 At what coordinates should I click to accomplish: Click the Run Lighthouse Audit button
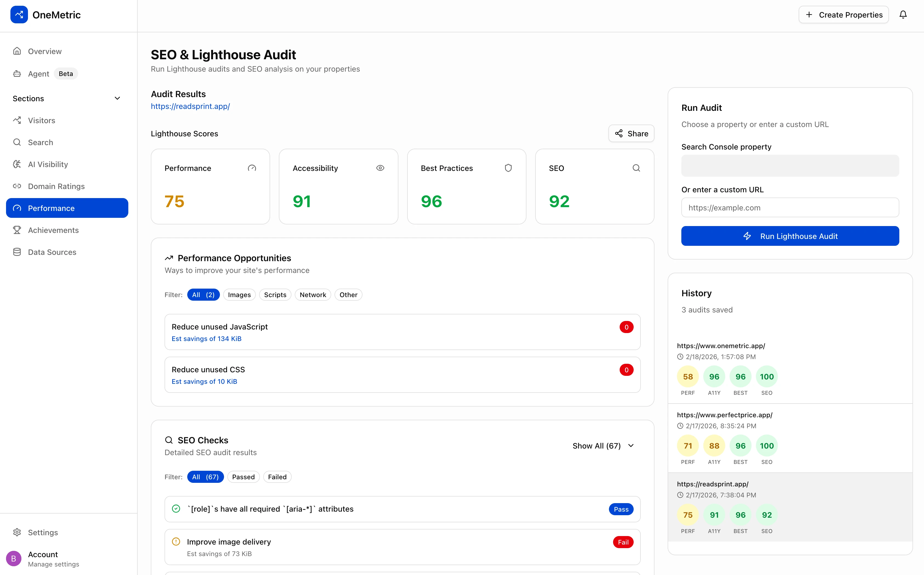coord(790,236)
